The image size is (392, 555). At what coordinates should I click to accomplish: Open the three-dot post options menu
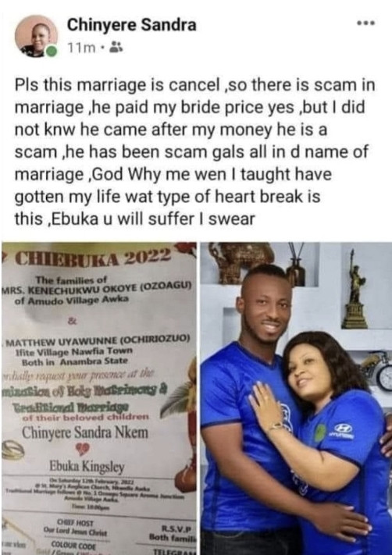coord(366,23)
